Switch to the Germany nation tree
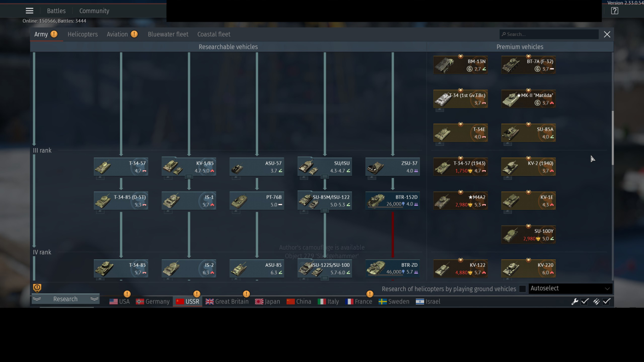Viewport: 644px width, 362px height. (x=153, y=302)
